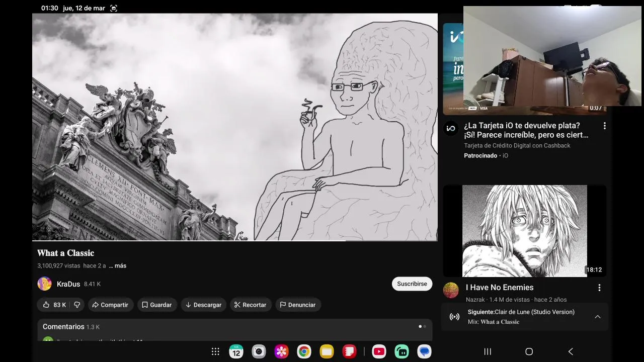Viewport: 644px width, 362px height.
Task: Open the Gallery flower app icon
Action: click(x=281, y=351)
